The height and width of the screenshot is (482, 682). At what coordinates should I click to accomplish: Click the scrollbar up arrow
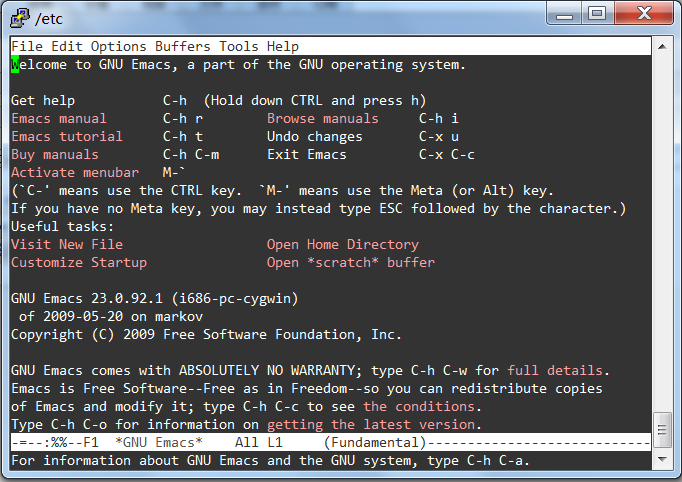pyautogui.click(x=662, y=47)
